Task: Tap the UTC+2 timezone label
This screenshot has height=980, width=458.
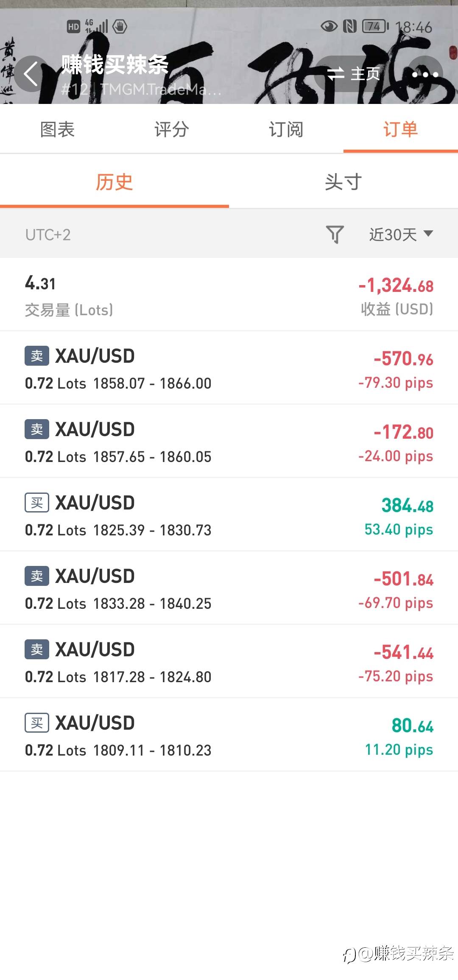Action: (48, 235)
